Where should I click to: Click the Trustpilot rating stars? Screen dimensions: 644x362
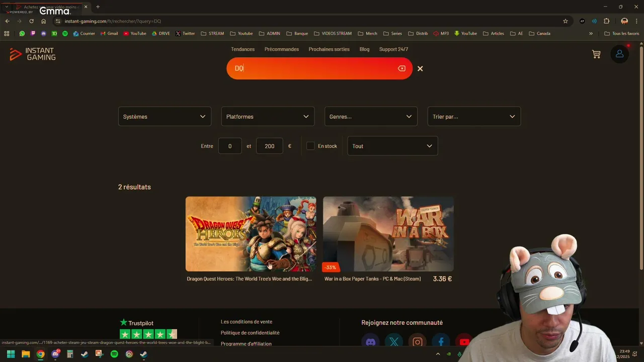click(x=148, y=334)
